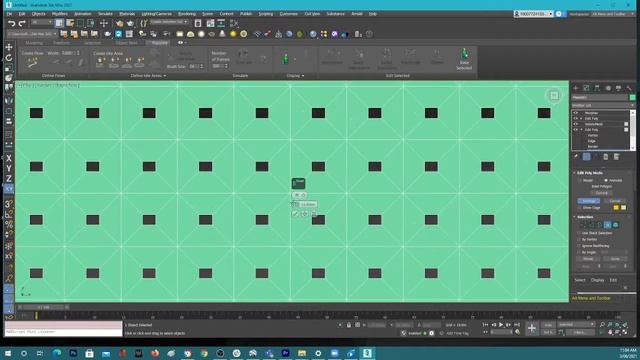Image resolution: width=640 pixels, height=360 pixels.
Task: Click Zoom magnifier in viewport navigation controls
Action: (x=602, y=325)
